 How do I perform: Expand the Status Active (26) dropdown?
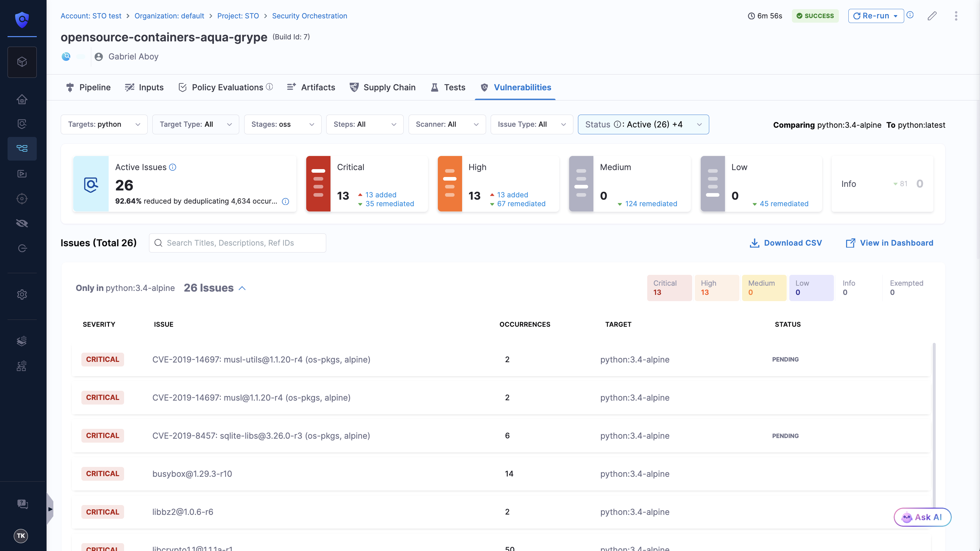643,124
